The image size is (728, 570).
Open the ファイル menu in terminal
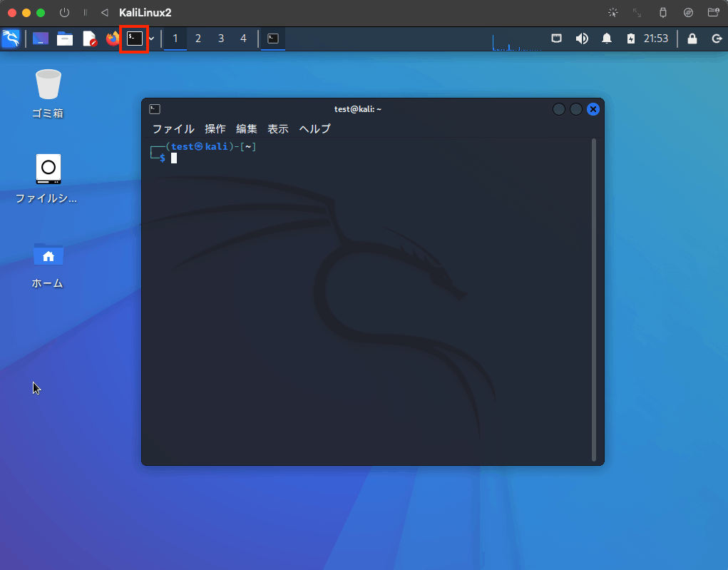[173, 128]
